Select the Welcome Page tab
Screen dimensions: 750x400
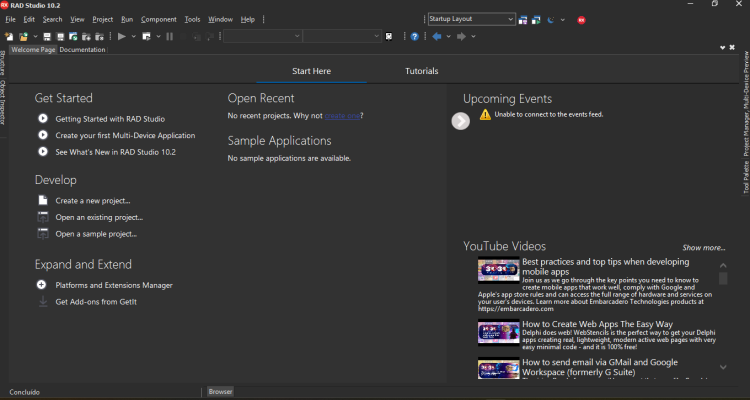pyautogui.click(x=33, y=50)
